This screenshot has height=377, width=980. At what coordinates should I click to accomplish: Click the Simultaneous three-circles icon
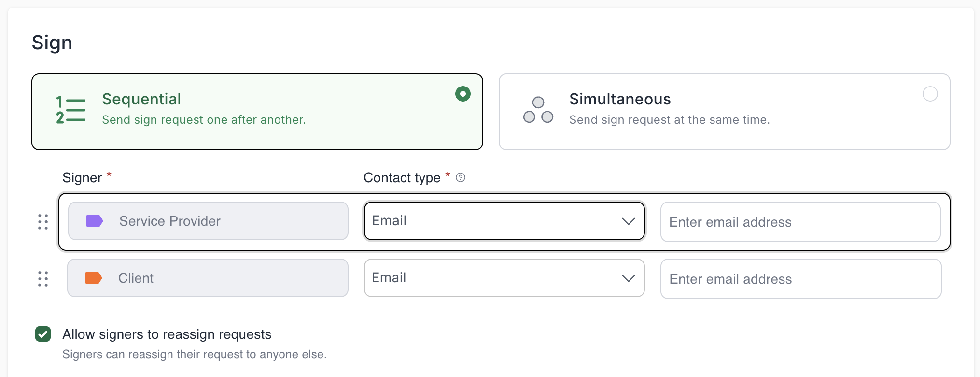tap(538, 110)
